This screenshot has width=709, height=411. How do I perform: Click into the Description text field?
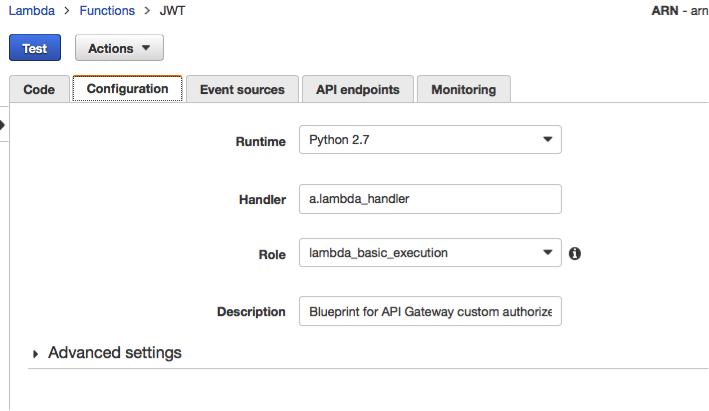tap(430, 311)
